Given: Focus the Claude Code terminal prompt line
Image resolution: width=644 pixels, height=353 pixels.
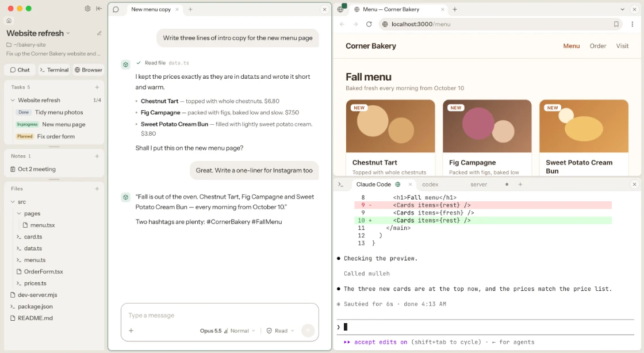Looking at the screenshot, I should tap(485, 327).
